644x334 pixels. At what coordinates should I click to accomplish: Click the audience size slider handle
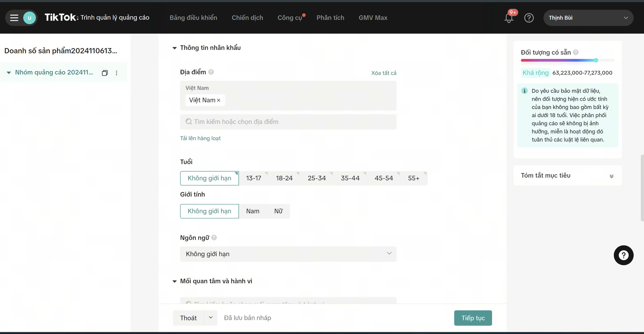click(x=596, y=60)
